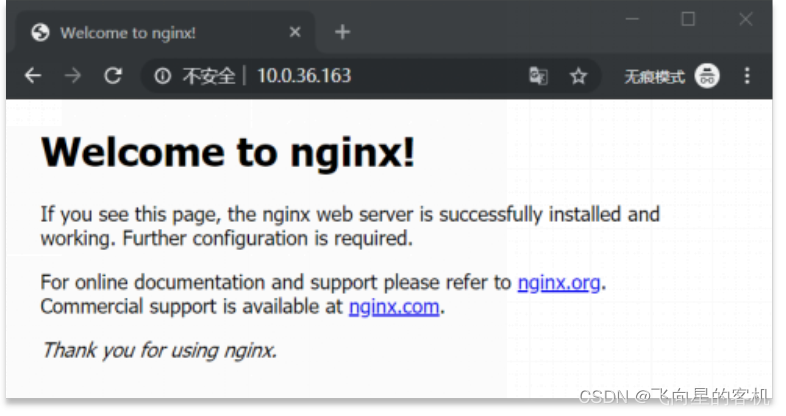The image size is (786, 416).
Task: Click the forward navigation arrow
Action: click(73, 76)
